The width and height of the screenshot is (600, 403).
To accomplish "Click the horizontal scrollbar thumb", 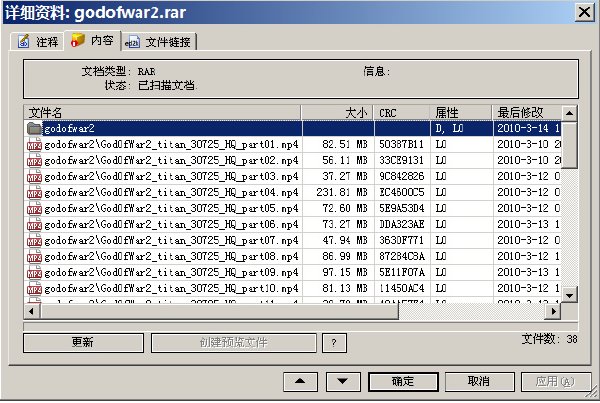I will (219, 312).
